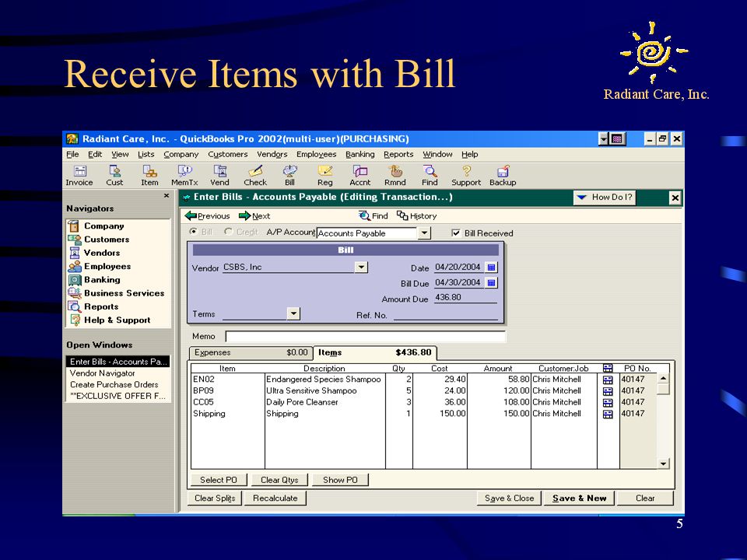The image size is (747, 560).
Task: Click Save & Close
Action: pos(509,498)
